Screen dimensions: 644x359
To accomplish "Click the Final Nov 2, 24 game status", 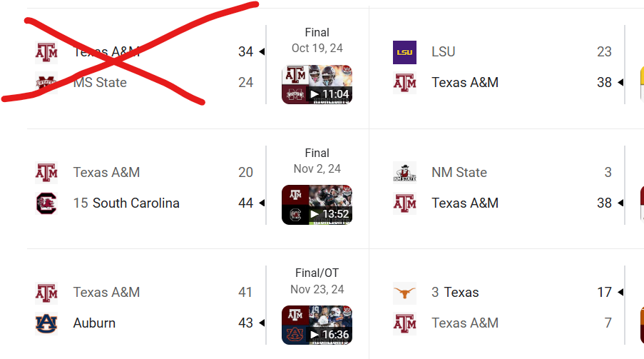I will click(x=317, y=161).
